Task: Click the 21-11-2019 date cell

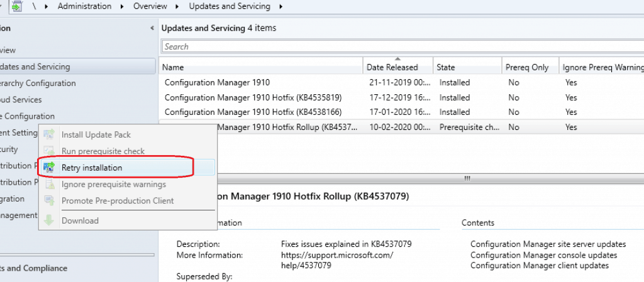Action: 400,82
